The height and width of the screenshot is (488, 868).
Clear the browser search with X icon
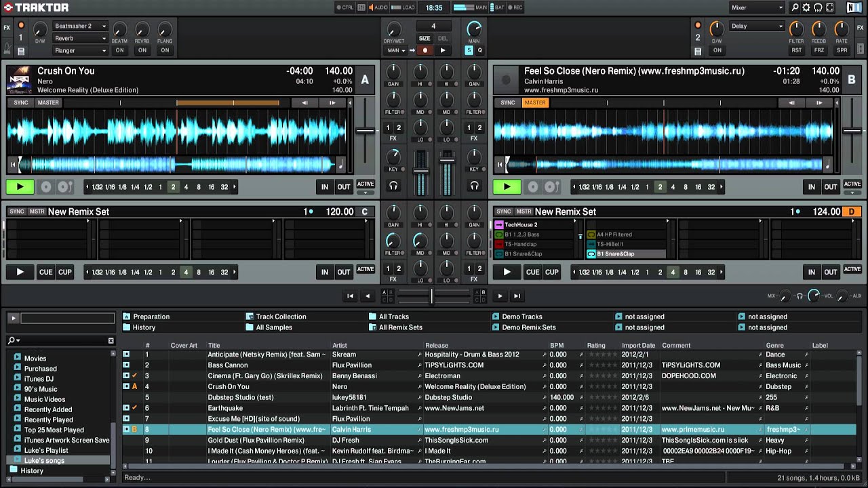pyautogui.click(x=111, y=340)
